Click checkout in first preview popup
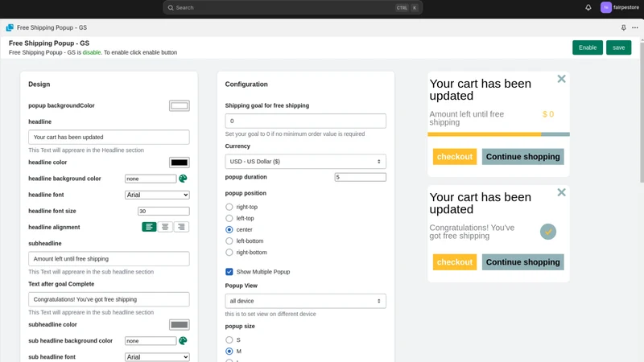Screen dimensions: 644x362 point(455,157)
